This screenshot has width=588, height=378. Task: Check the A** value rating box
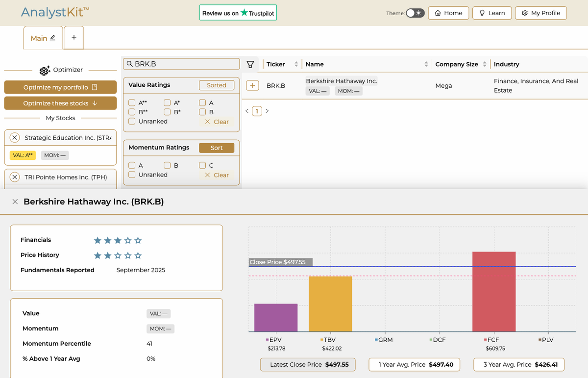(132, 103)
